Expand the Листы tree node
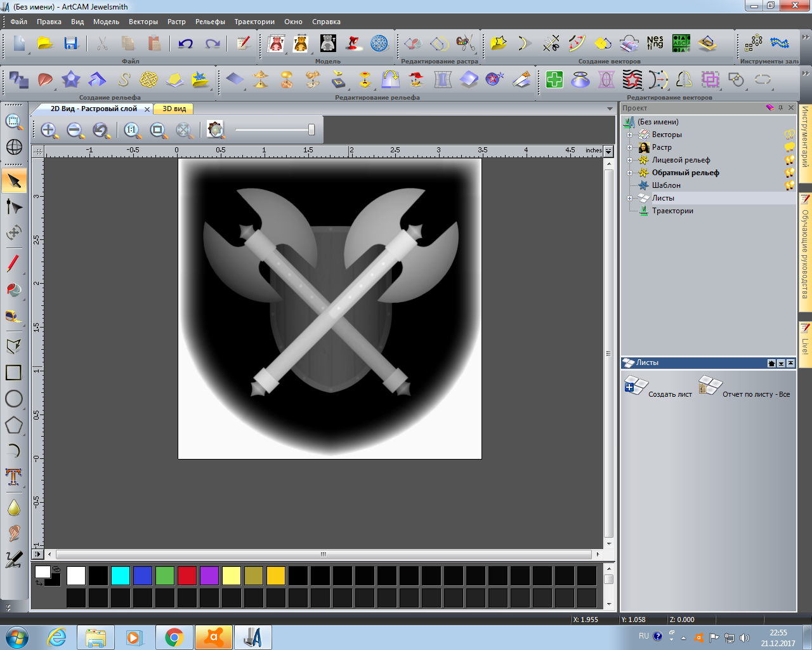The height and width of the screenshot is (650, 812). [629, 198]
